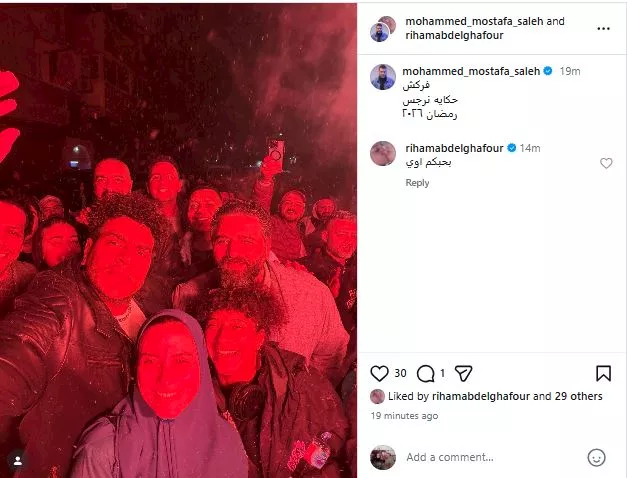Open comments via the speech bubble icon
The height and width of the screenshot is (478, 627).
(x=425, y=374)
